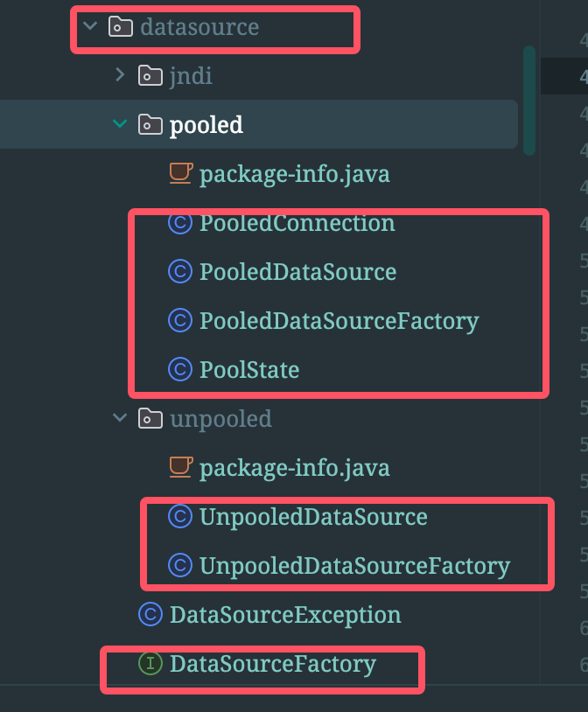Click package-info.java icon under pooled
Screen dimensions: 588x712
pos(180,173)
